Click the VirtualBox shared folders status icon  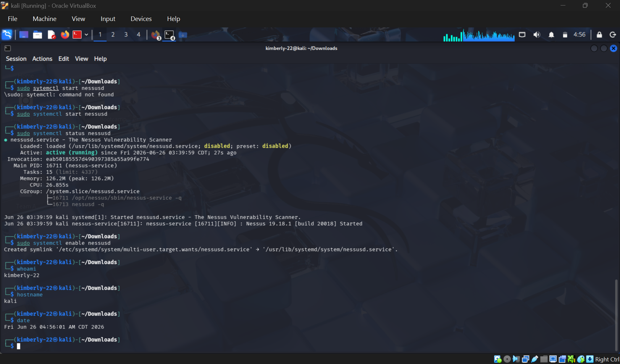tap(544, 359)
